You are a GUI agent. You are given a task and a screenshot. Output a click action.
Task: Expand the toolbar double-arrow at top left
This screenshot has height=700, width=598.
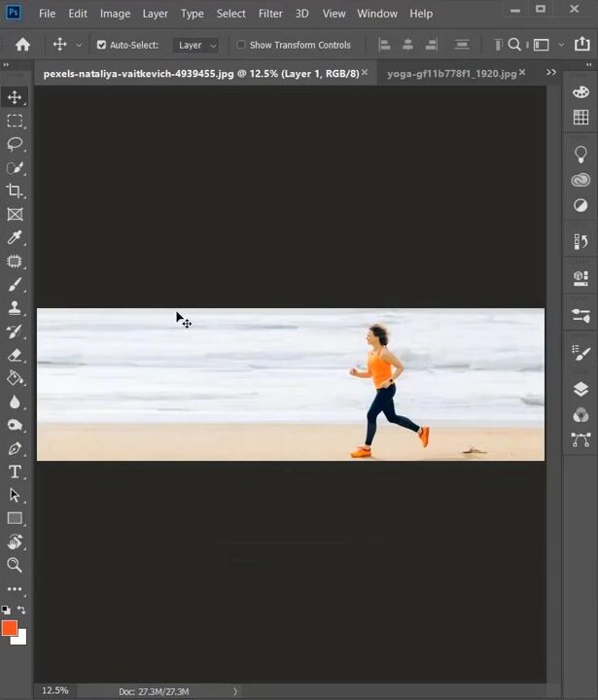(x=6, y=65)
